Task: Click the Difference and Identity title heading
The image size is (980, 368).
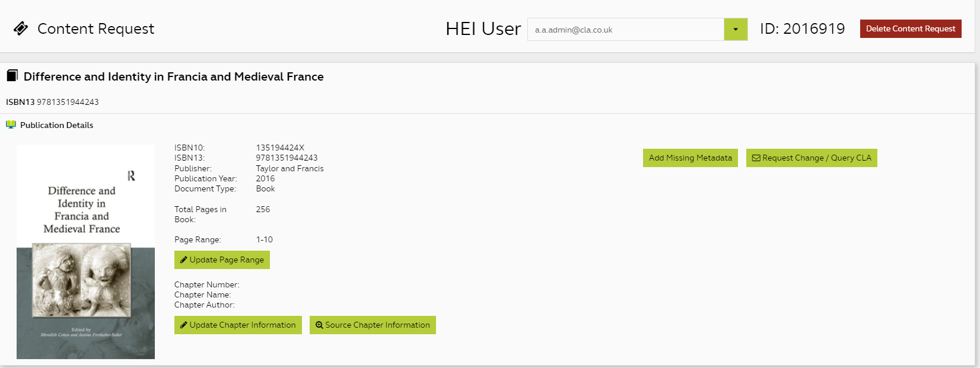Action: point(173,76)
